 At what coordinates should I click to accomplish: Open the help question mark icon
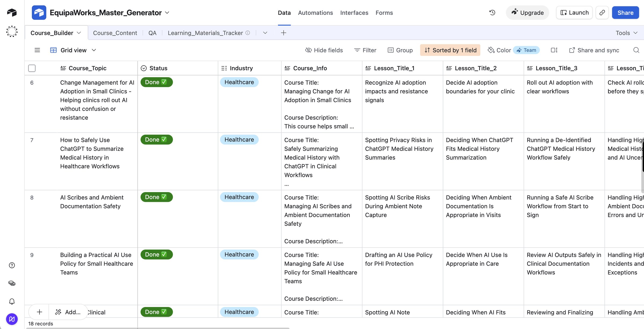[12, 265]
